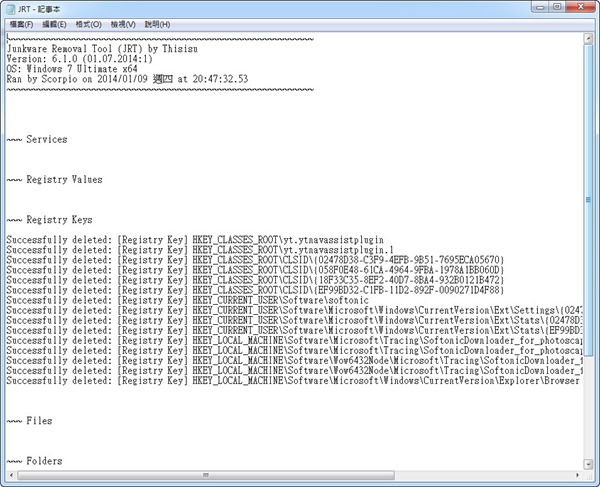Click the CLSID line with 18F33C35-8EF2
Image resolution: width=600 pixels, height=487 pixels.
pos(255,280)
